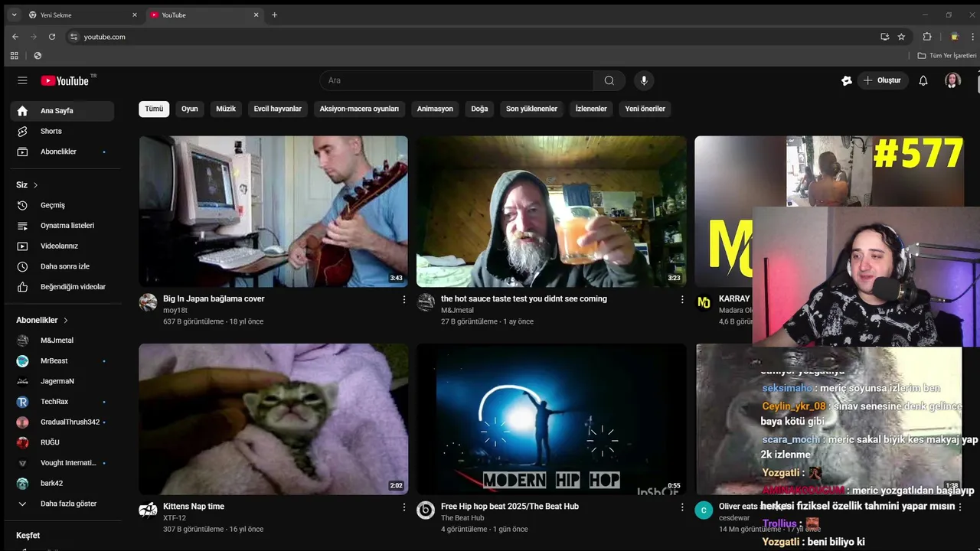Play hot sauce taste test thumbnail
This screenshot has height=551, width=980.
click(x=551, y=211)
